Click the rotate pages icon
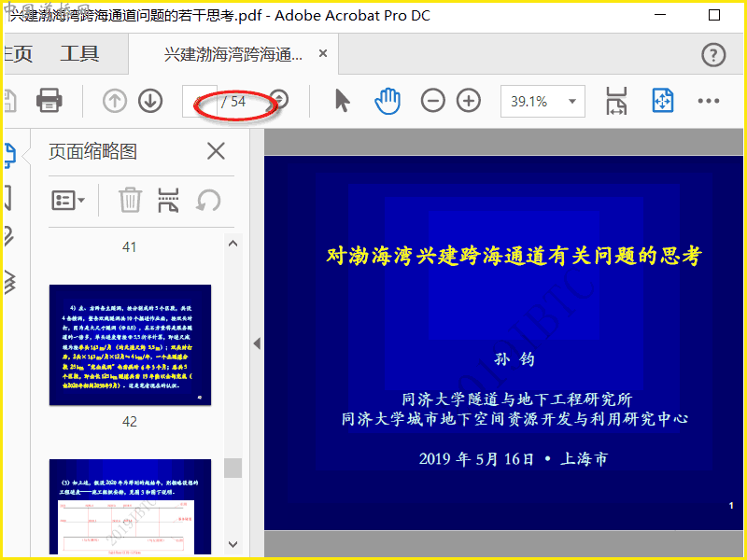The width and height of the screenshot is (747, 560). 208,200
